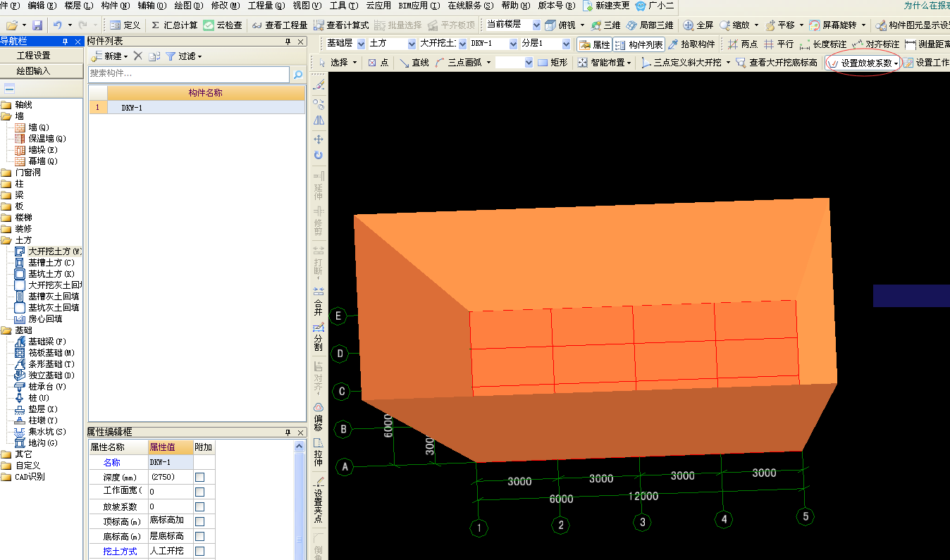
Task: Click 两点 two-point axis tool
Action: coord(743,44)
